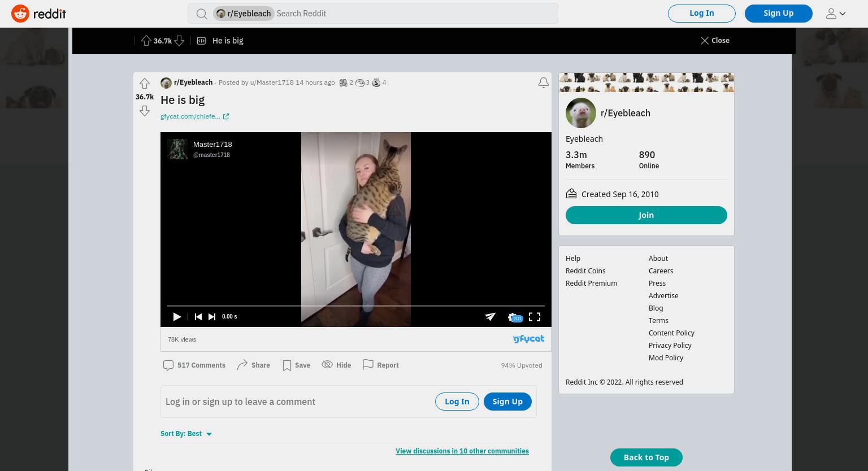Click the gfycat logo below the video

[528, 339]
